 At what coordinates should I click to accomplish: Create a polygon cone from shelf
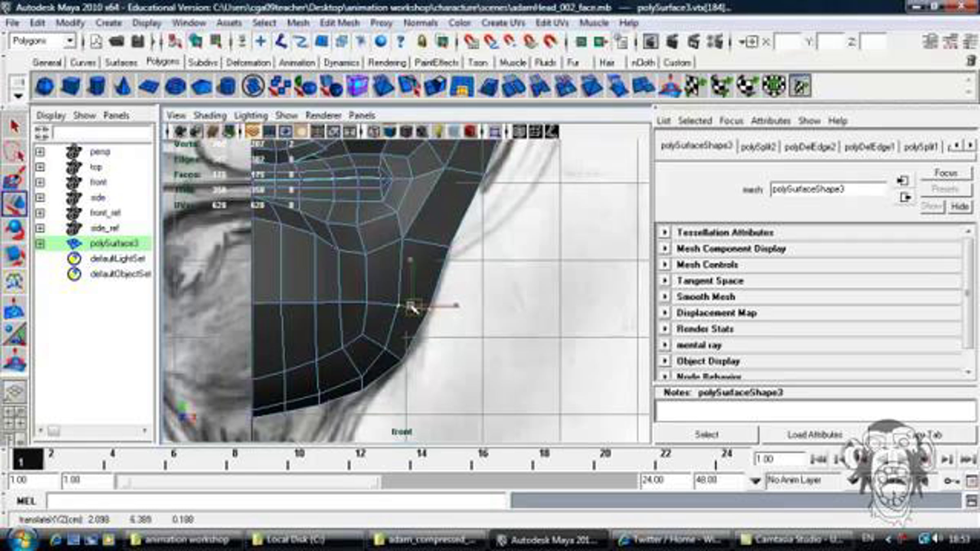click(122, 86)
